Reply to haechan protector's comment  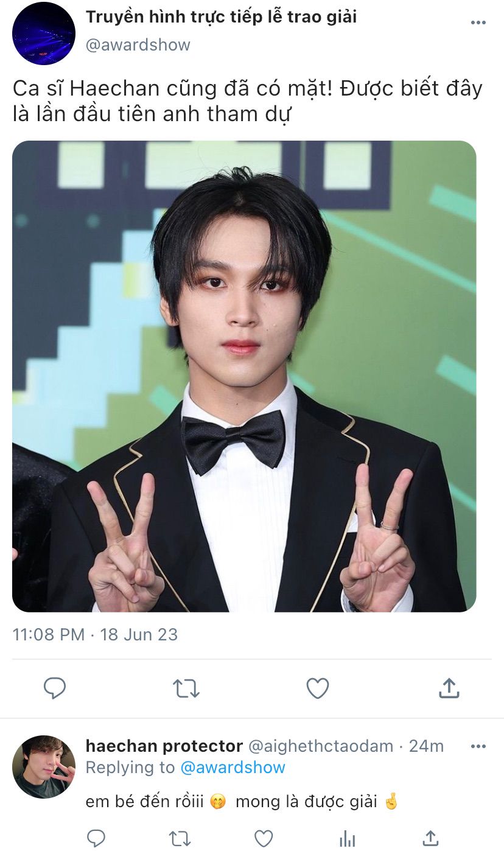[96, 838]
